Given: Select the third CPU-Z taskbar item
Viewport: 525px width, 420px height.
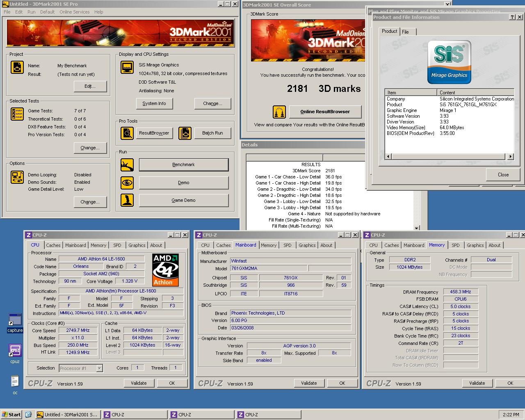Looking at the screenshot, I should pyautogui.click(x=268, y=415).
